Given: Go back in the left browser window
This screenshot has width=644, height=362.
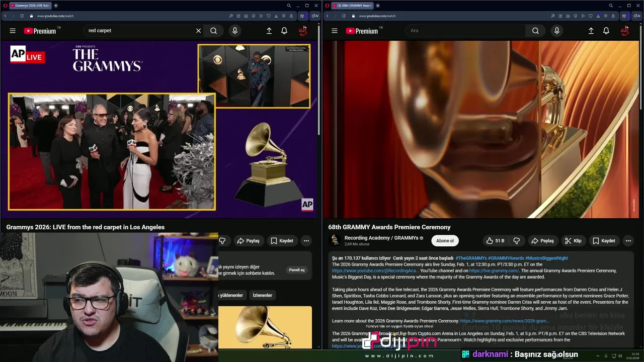Looking at the screenshot, I should click(6, 16).
